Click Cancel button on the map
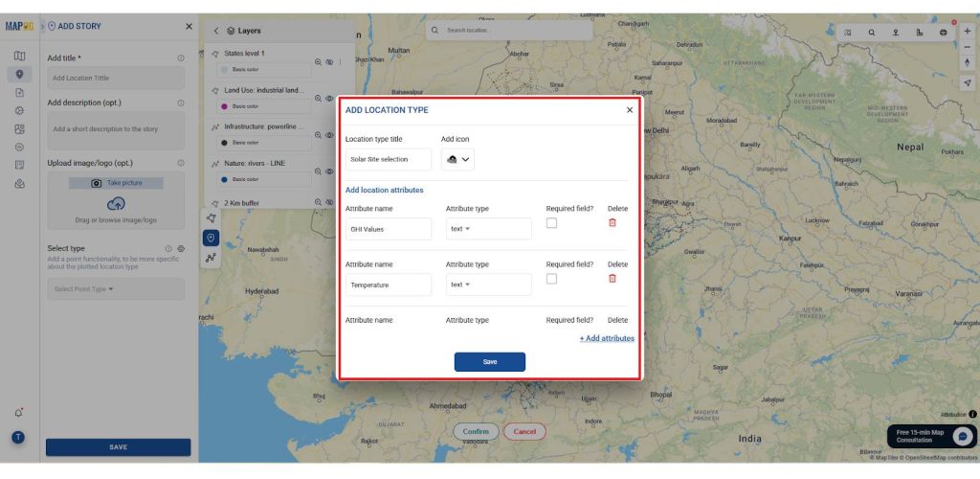The width and height of the screenshot is (980, 479). pyautogui.click(x=524, y=431)
